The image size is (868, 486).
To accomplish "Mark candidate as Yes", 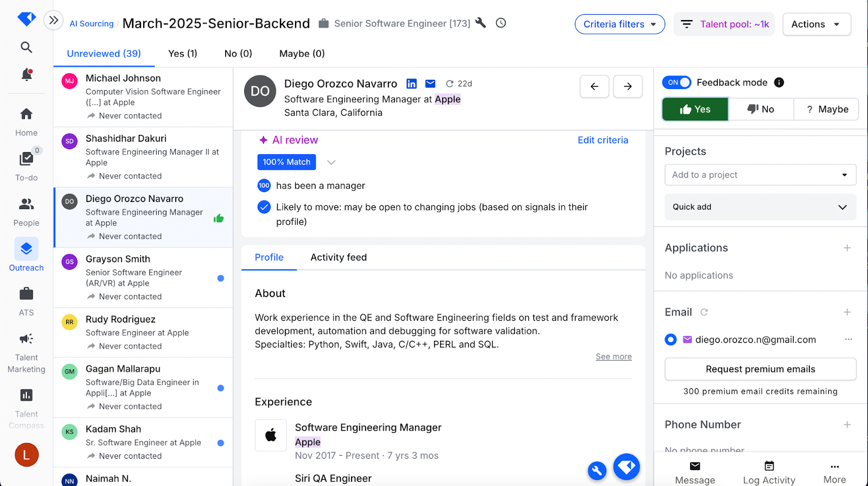I will 695,109.
